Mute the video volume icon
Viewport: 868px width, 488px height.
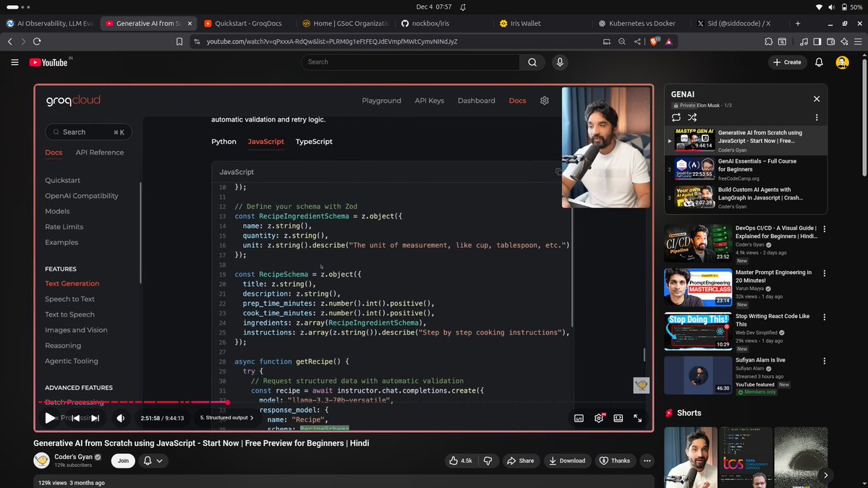coord(121,418)
